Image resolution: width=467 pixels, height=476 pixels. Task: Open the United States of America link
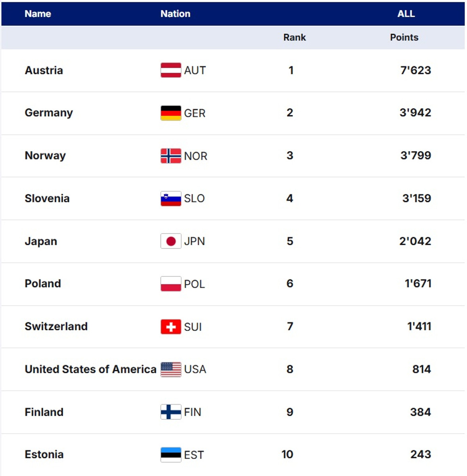click(90, 369)
